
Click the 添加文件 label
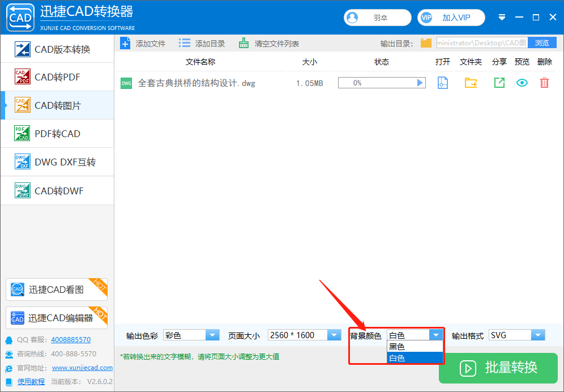[151, 44]
